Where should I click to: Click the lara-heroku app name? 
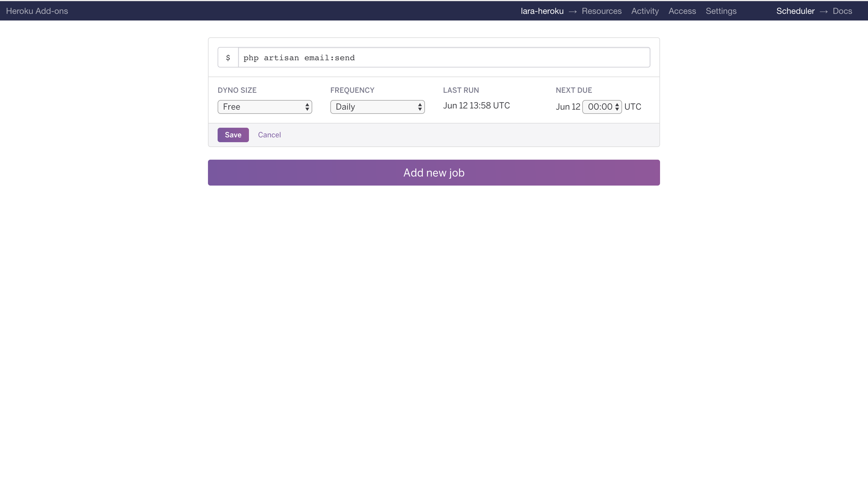pos(542,11)
